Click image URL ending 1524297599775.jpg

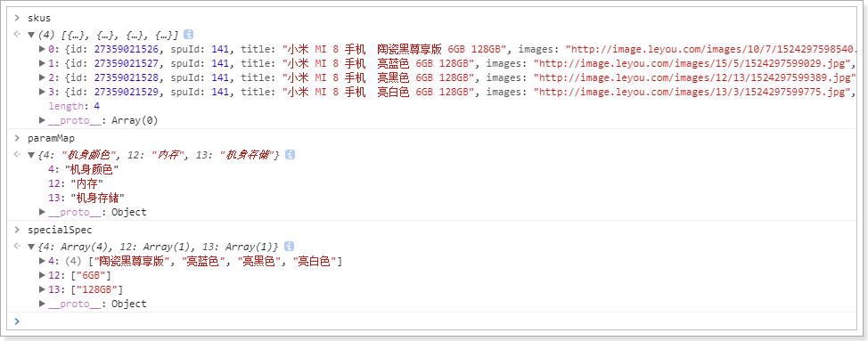pyautogui.click(x=692, y=92)
